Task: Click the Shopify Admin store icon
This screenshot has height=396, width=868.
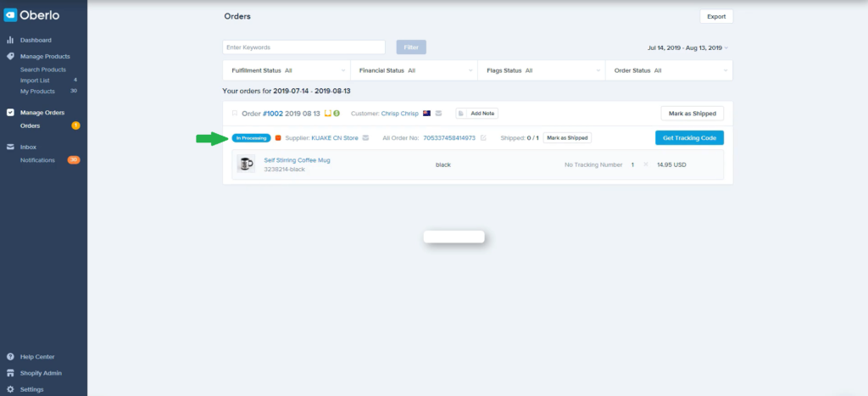Action: [10, 373]
